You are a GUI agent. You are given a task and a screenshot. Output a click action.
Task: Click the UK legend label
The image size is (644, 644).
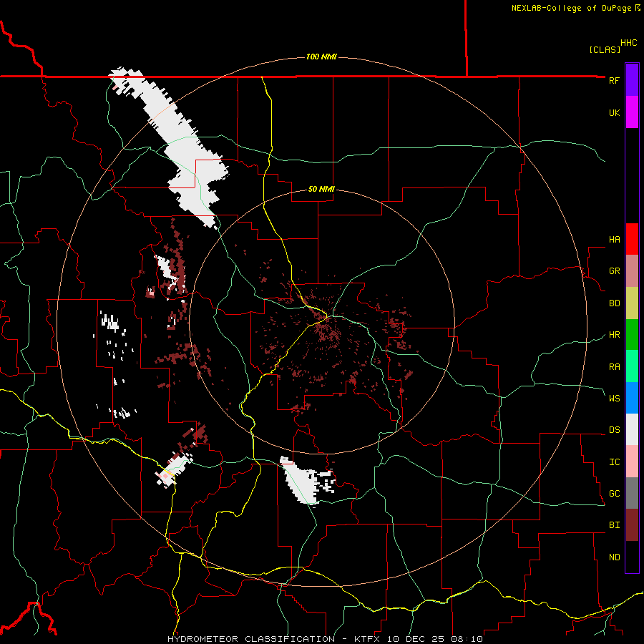(x=614, y=112)
